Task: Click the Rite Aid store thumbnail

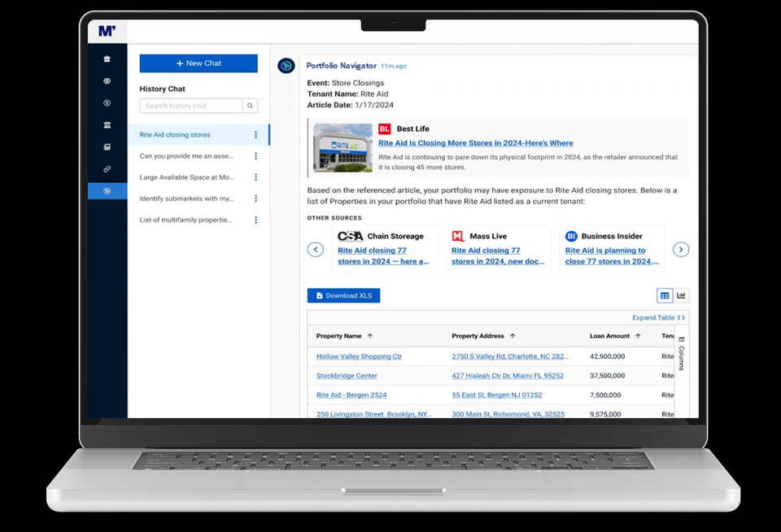Action: tap(343, 148)
